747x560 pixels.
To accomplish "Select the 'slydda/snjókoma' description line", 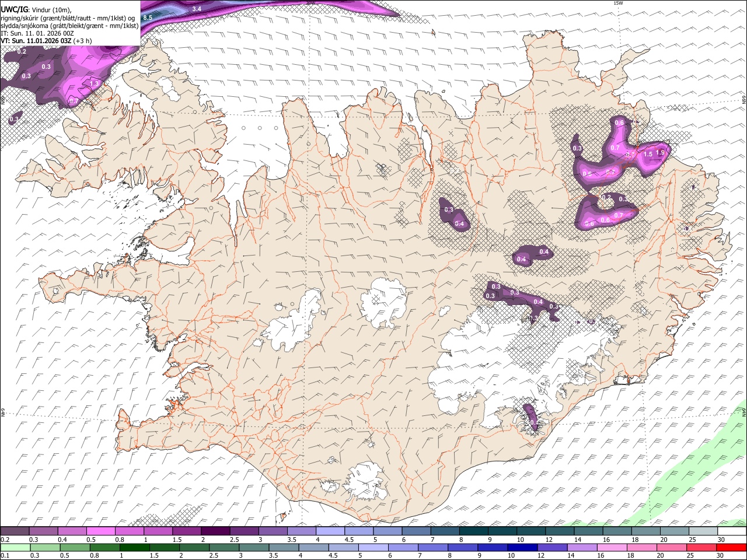I will pos(69,25).
